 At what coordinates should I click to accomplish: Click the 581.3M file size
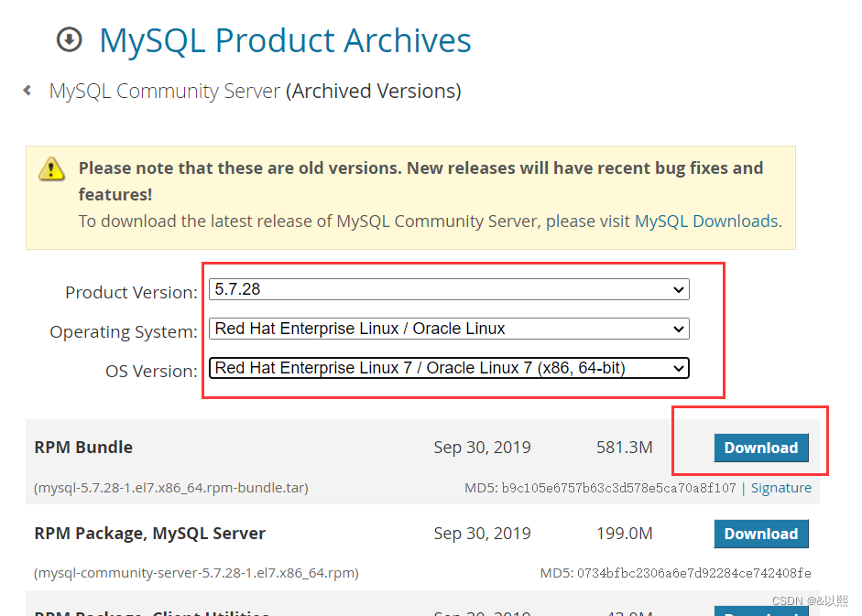point(625,448)
